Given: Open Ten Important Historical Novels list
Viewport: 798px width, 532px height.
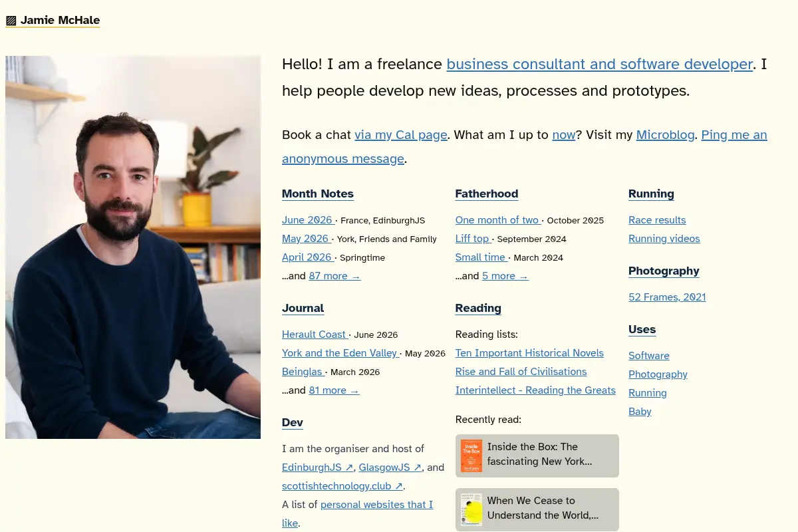Looking at the screenshot, I should [529, 353].
